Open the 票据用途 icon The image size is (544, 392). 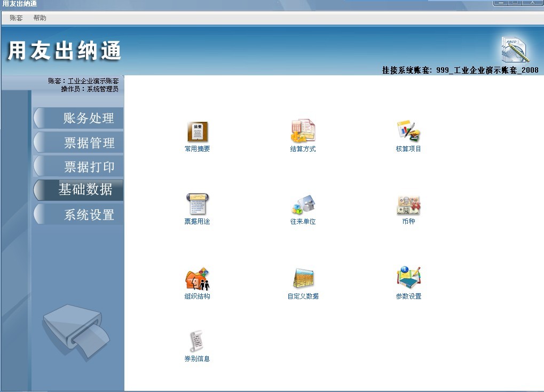[x=197, y=204]
